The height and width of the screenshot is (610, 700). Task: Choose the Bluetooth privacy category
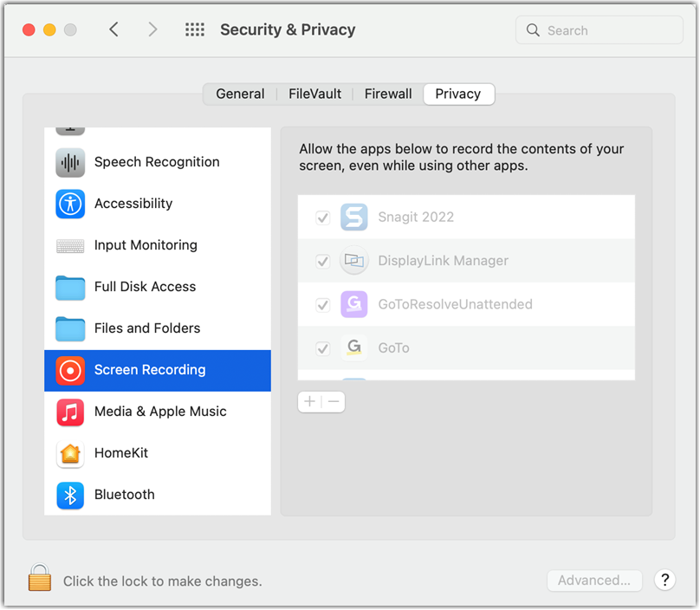click(x=158, y=495)
